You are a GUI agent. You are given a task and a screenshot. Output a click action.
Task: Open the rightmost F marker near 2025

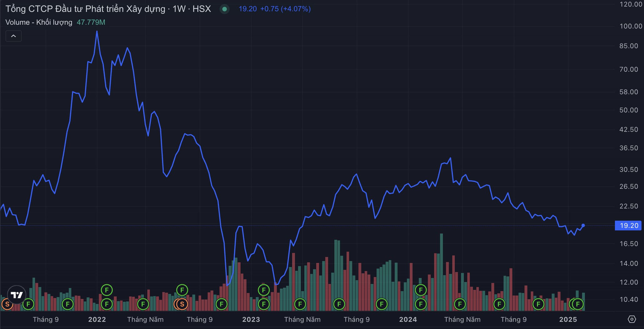(578, 304)
